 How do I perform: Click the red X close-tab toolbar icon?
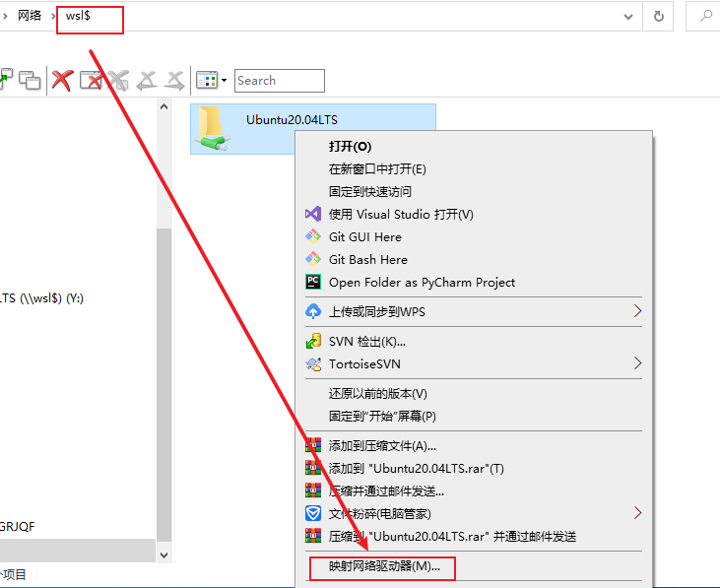(x=62, y=81)
